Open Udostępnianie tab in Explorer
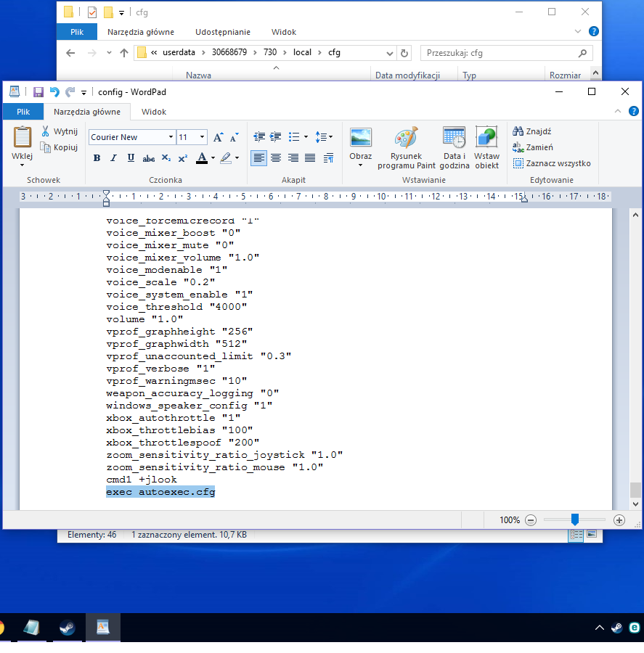The height and width of the screenshot is (653, 644). [223, 32]
